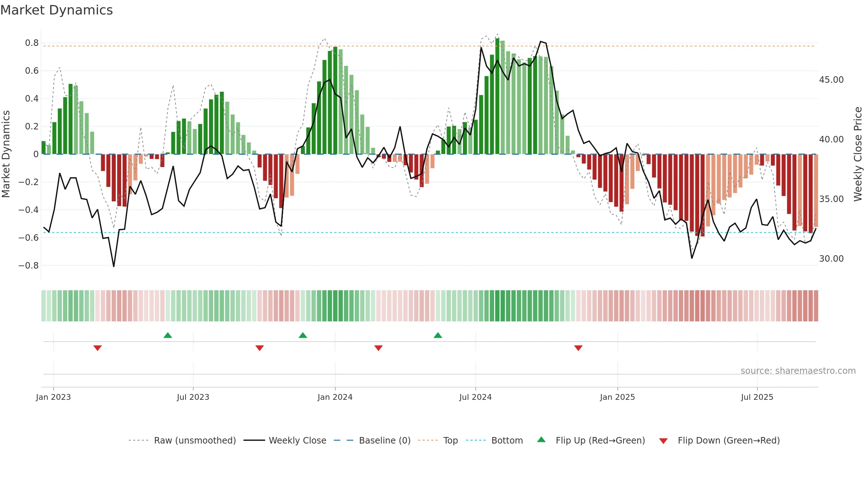Click the tallest green bar of mid-2024
Image resolution: width=868 pixels, height=488 pixels.
(497, 96)
